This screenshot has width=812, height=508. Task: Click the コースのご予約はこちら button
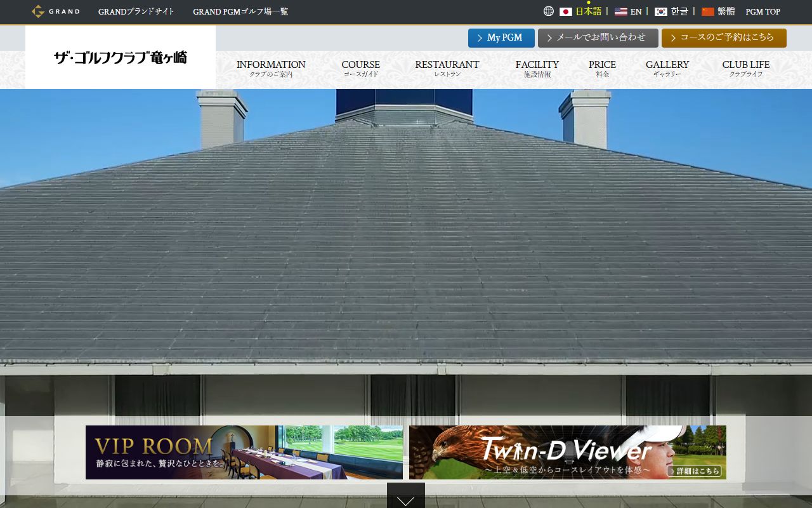[724, 38]
